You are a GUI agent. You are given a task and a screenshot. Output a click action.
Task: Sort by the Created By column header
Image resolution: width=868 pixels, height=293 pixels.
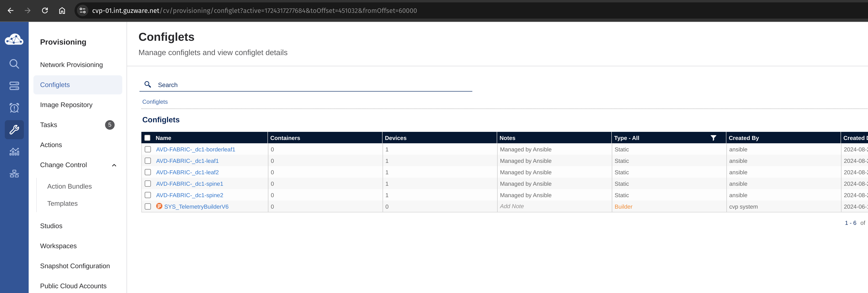point(744,138)
